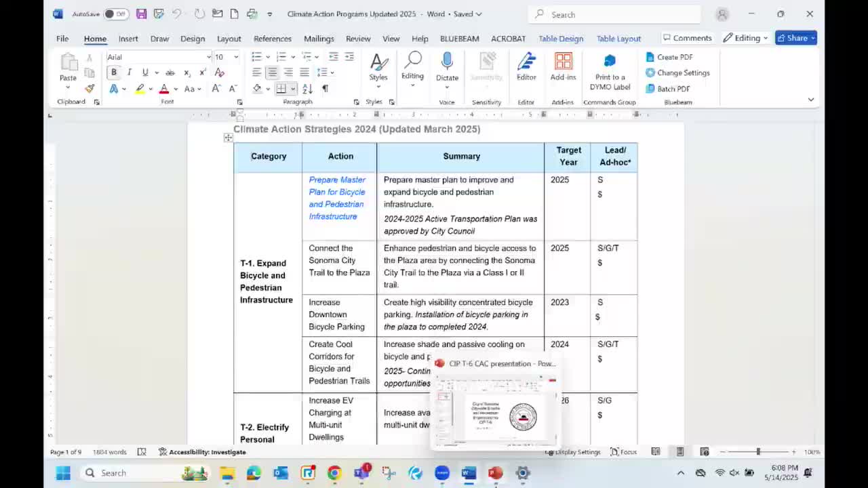The height and width of the screenshot is (488, 868).
Task: Open the Editor proofing tool
Action: pyautogui.click(x=526, y=62)
